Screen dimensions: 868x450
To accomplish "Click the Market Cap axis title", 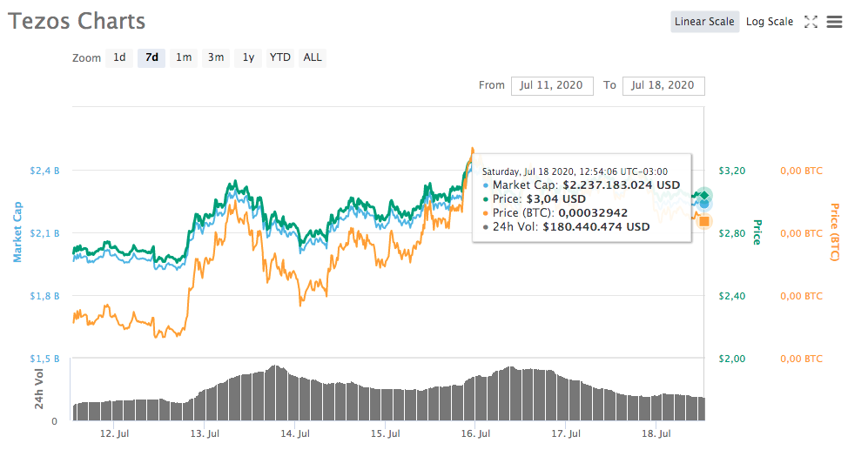I will click(x=17, y=232).
